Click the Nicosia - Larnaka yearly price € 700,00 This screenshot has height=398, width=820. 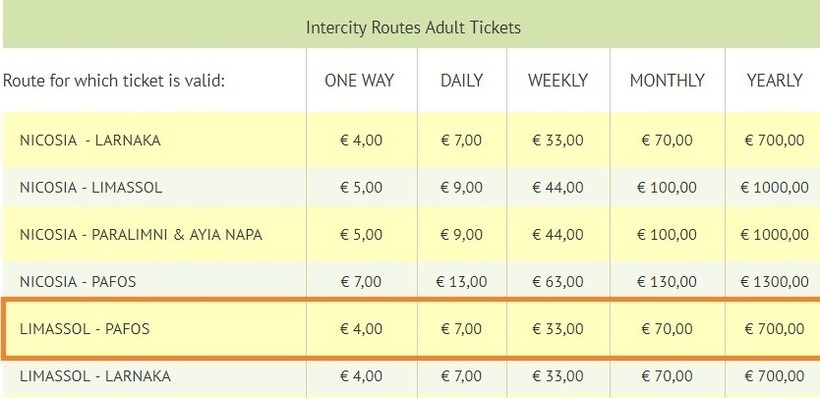775,141
